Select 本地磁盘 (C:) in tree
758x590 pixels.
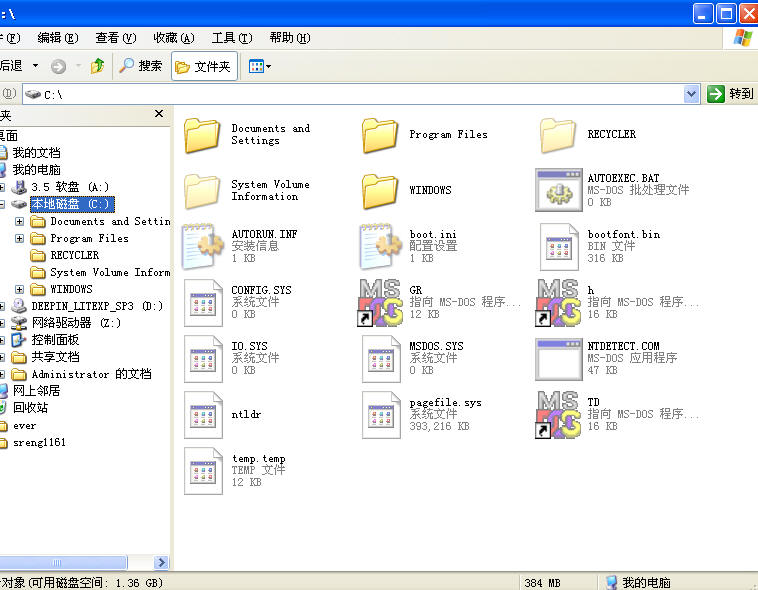(72, 204)
